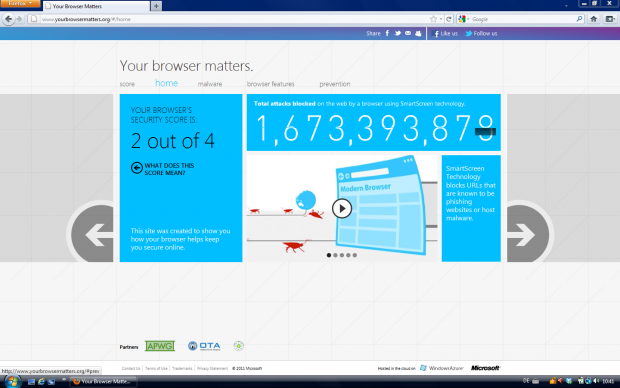Open the round third partner logo

(238, 346)
